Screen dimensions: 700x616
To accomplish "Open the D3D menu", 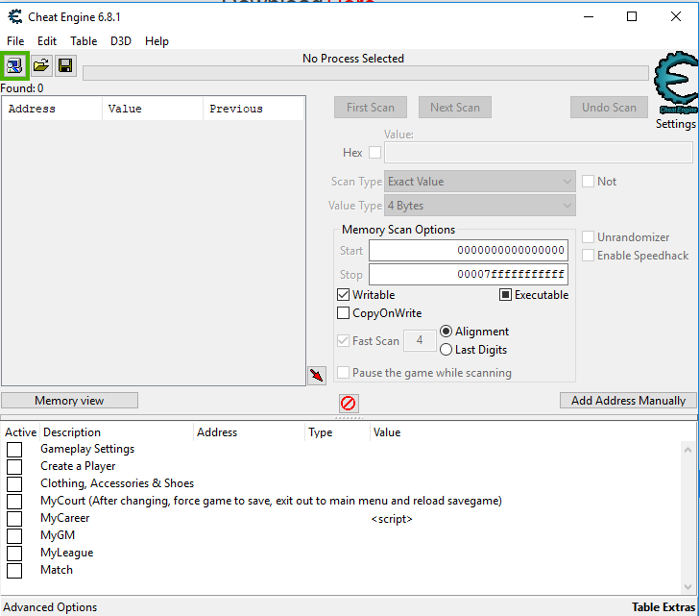I will tap(121, 41).
